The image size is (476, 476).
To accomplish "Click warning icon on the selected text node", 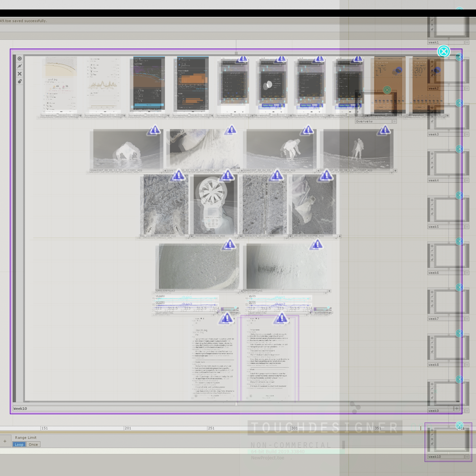I will click(281, 318).
